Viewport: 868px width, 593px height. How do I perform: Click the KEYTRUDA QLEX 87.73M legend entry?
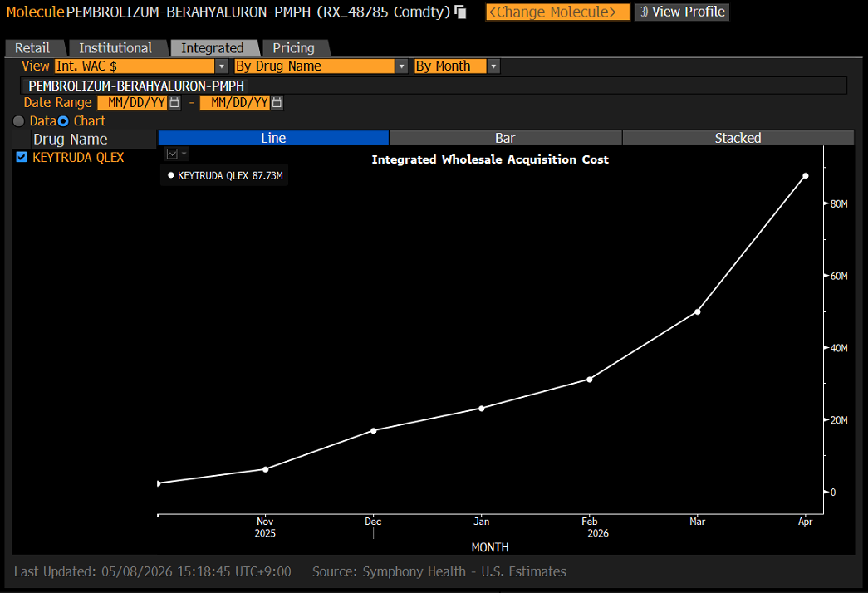pos(225,175)
